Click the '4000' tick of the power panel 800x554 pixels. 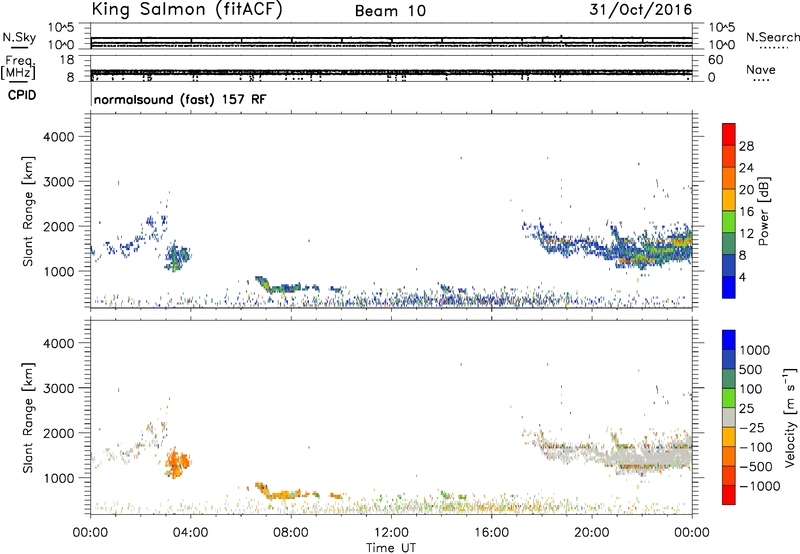59,137
